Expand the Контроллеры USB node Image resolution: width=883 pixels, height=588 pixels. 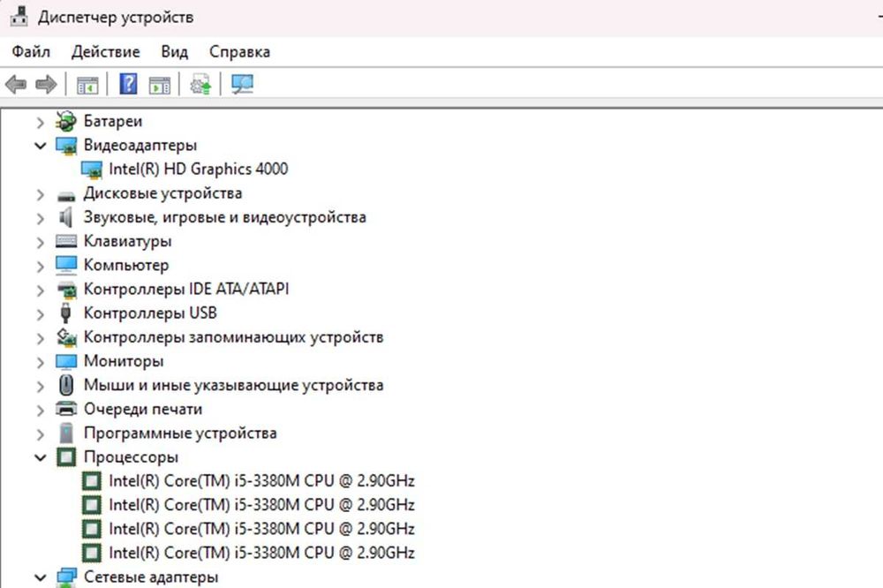(40, 313)
